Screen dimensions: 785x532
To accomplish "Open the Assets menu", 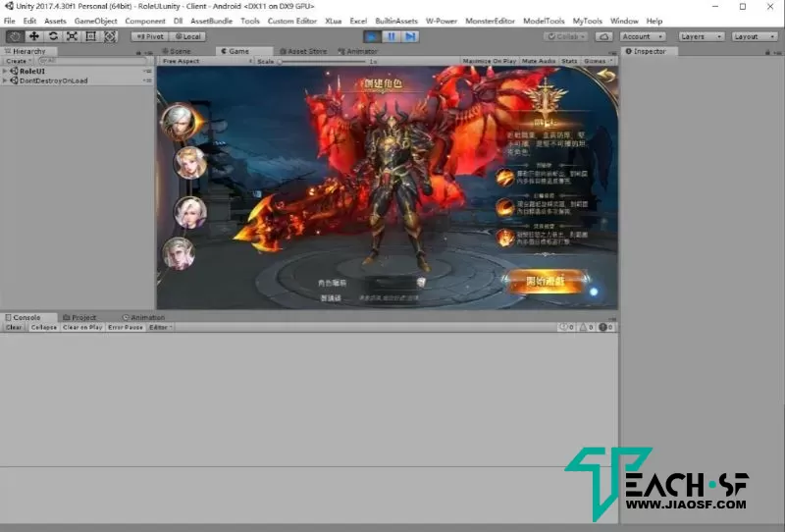I will (55, 21).
